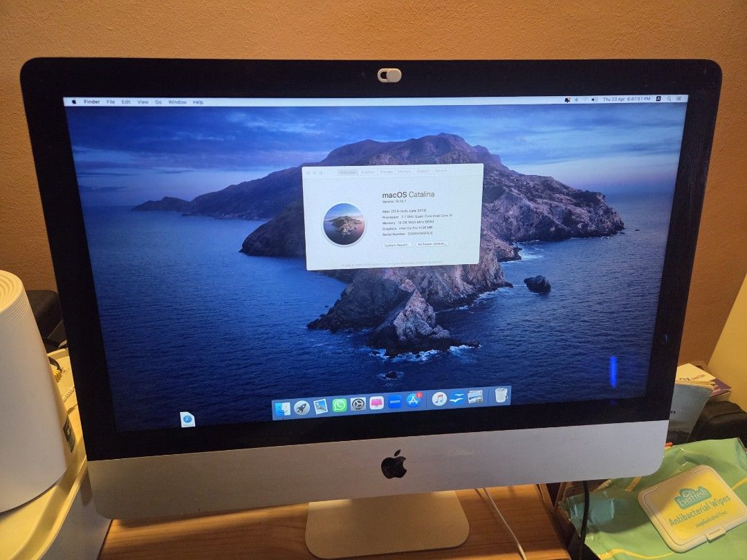The width and height of the screenshot is (747, 560).
Task: Click the Serial Number line
Action: (407, 234)
